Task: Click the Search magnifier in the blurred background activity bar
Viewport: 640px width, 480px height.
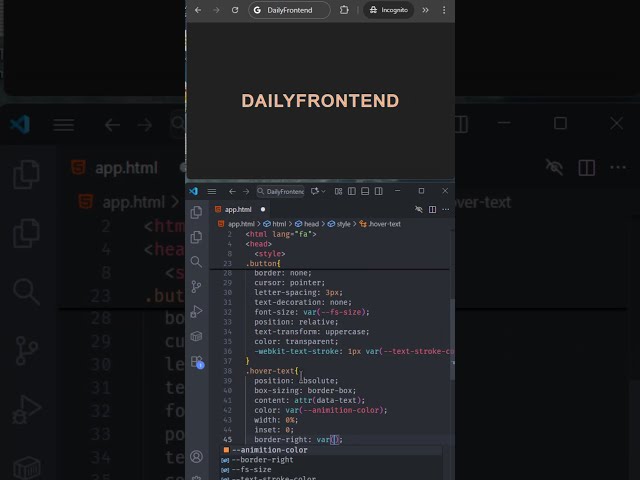Action: click(27, 292)
